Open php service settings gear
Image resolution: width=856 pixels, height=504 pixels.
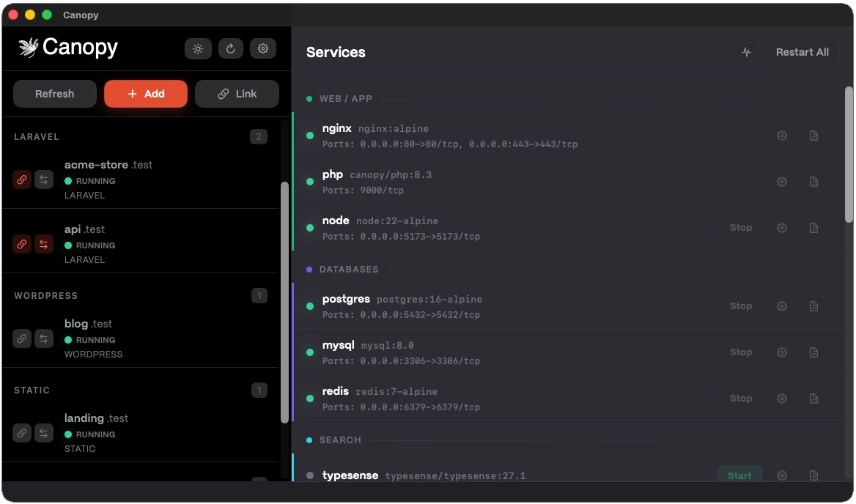point(782,182)
